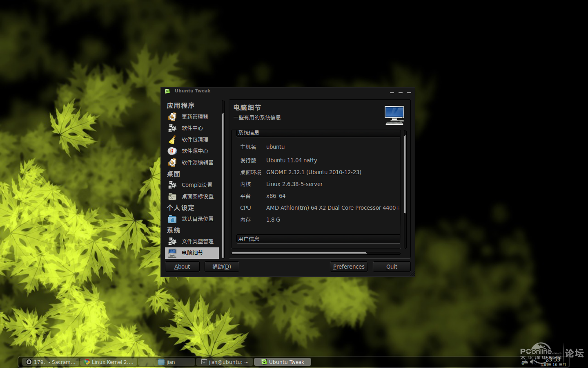Click the 主机名 label

click(248, 147)
